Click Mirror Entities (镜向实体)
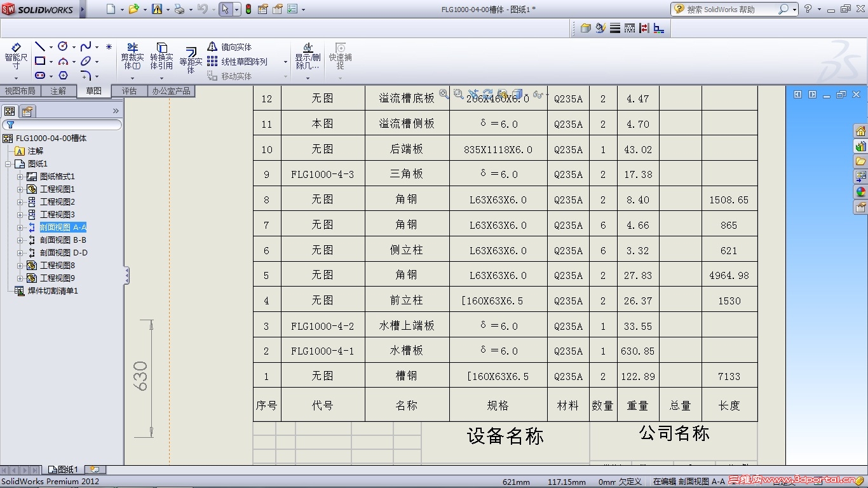The width and height of the screenshot is (868, 488). coord(229,47)
